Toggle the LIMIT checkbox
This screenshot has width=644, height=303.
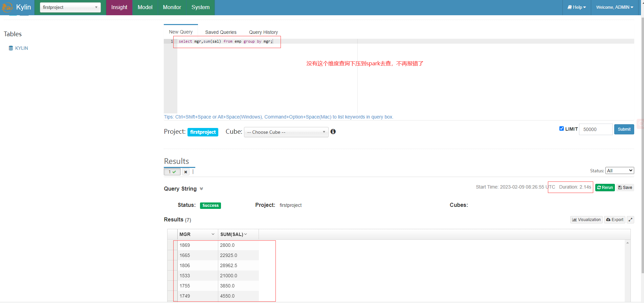tap(561, 129)
